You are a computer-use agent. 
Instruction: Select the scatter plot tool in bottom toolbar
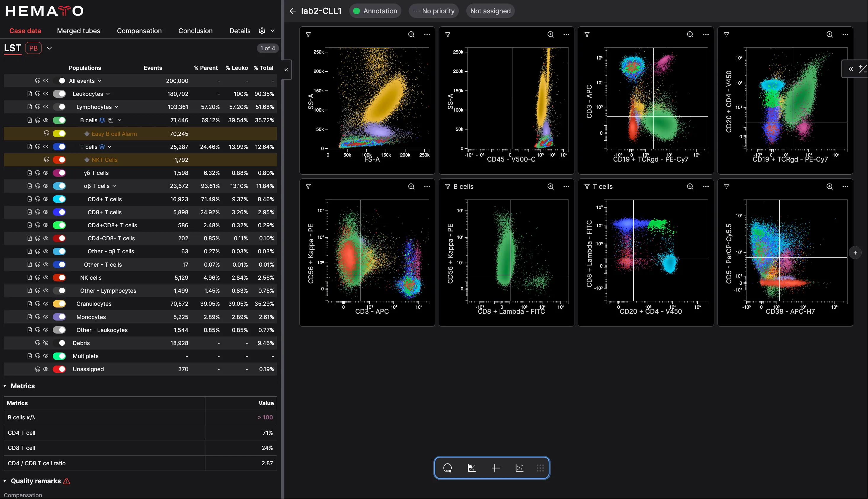pyautogui.click(x=519, y=468)
